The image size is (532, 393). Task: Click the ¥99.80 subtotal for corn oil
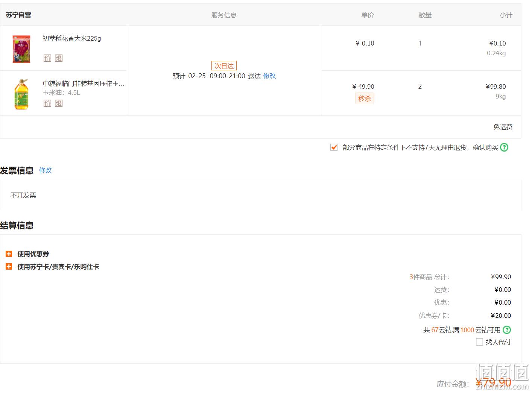tap(496, 86)
